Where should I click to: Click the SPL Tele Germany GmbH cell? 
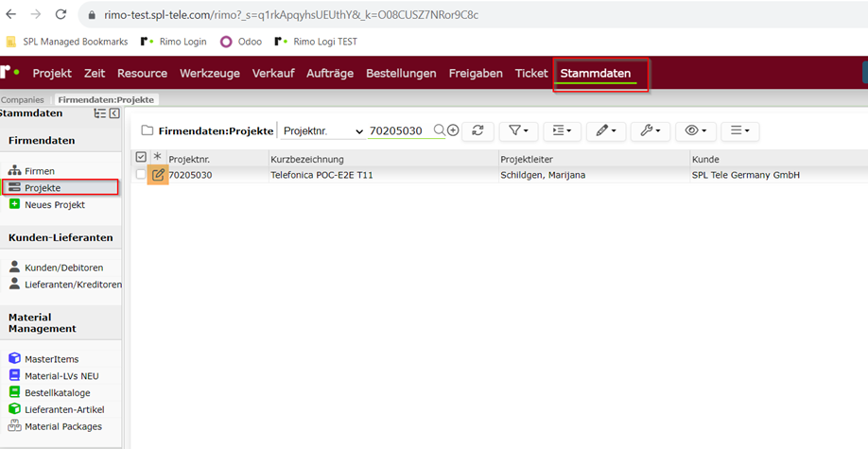point(746,176)
